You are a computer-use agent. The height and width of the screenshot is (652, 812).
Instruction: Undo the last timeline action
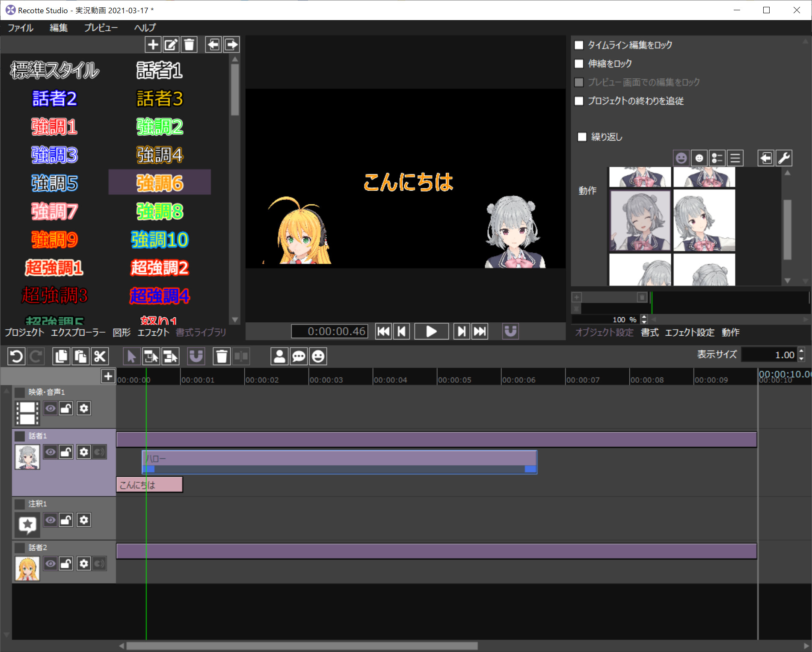[x=17, y=356]
